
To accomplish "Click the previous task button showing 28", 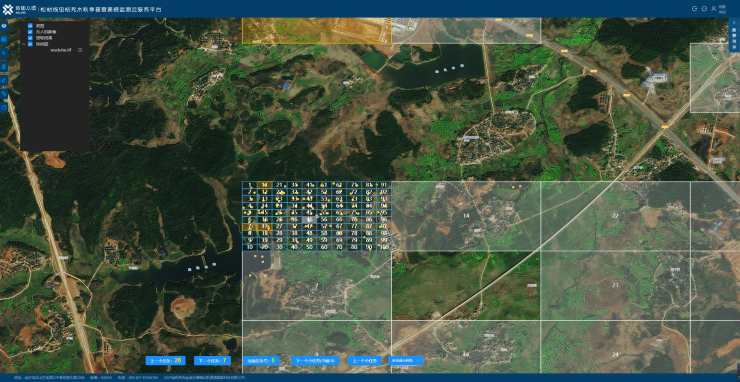I will click(x=166, y=360).
